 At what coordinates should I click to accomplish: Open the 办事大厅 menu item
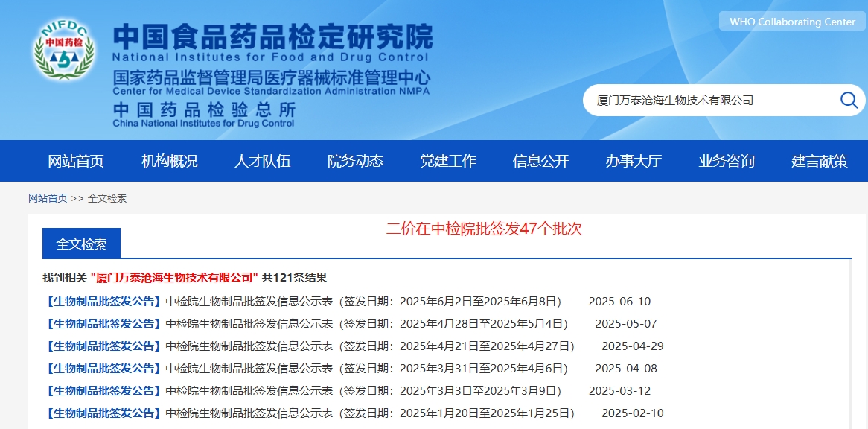(634, 161)
